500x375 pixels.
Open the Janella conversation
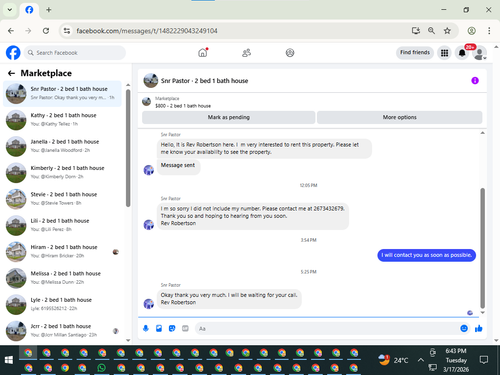click(x=62, y=146)
